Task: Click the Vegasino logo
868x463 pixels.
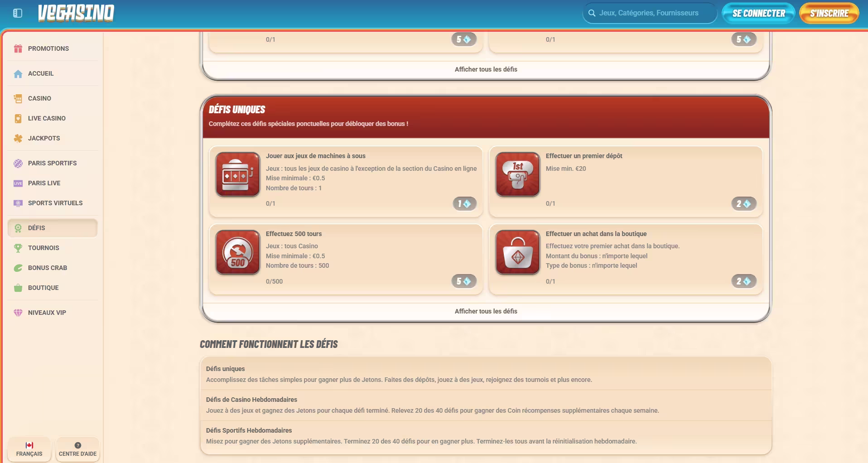Action: point(76,13)
